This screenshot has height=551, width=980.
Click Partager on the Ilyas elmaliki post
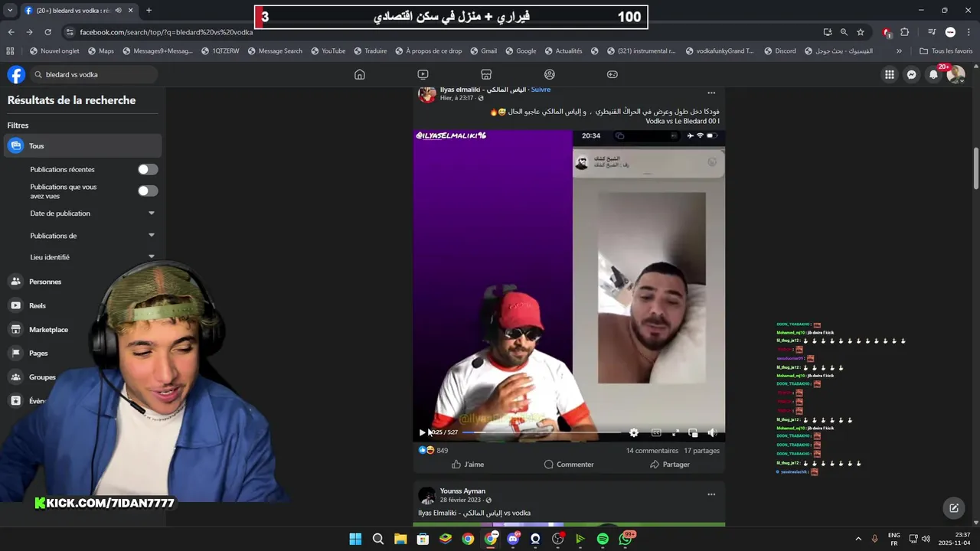[670, 465]
